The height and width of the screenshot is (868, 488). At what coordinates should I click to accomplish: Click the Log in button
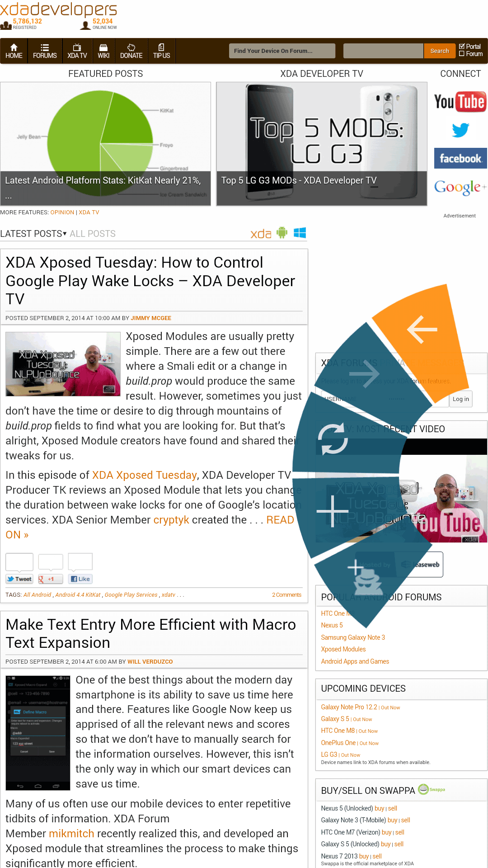[461, 399]
